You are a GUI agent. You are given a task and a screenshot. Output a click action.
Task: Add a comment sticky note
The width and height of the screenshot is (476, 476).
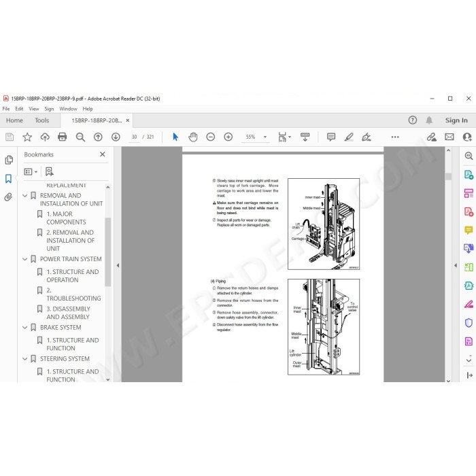pos(331,137)
